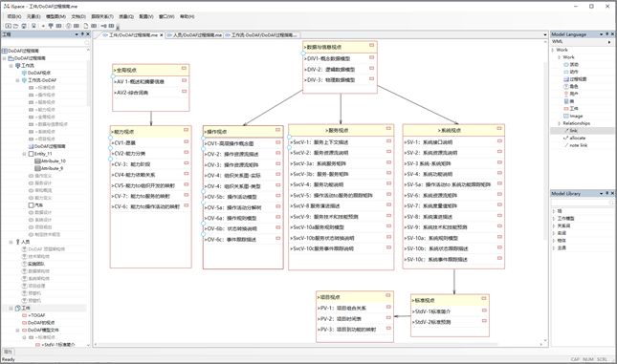Collapse the top-level Work group in palette

point(554,50)
